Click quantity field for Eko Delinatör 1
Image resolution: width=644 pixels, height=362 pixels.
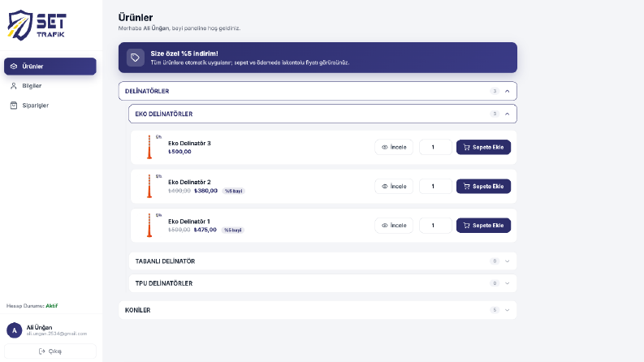435,226
